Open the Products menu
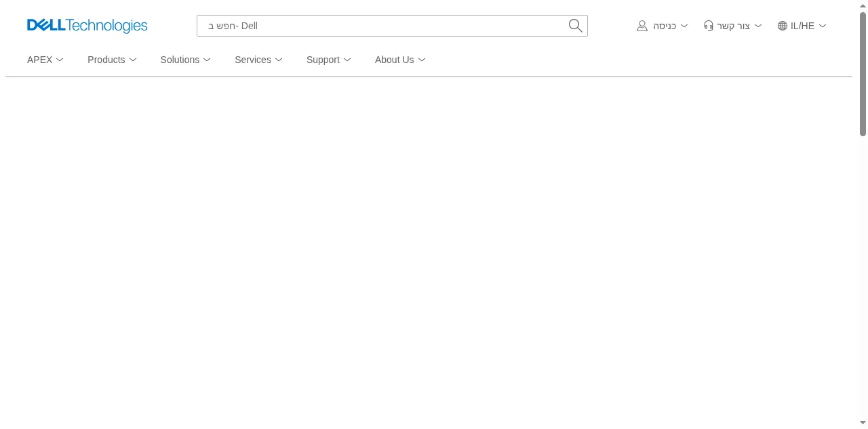868x429 pixels. coord(112,60)
